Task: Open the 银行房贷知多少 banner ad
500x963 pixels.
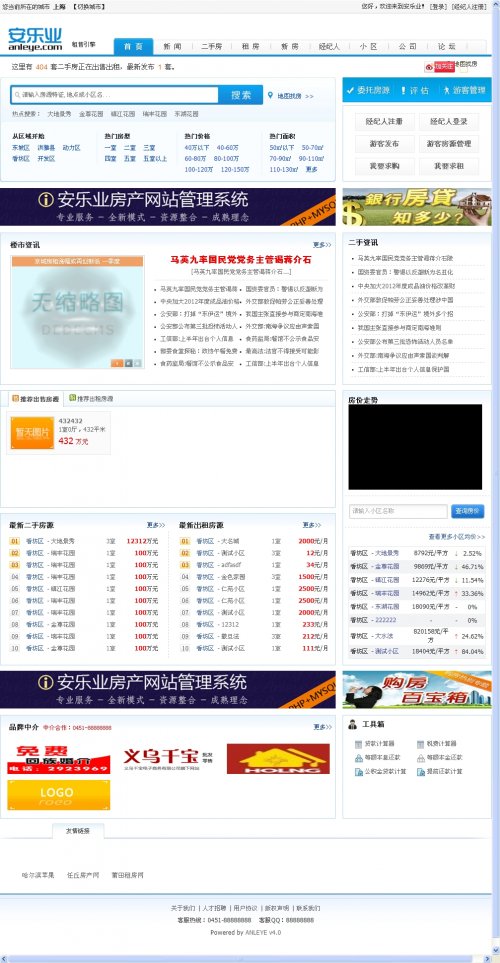Action: tap(417, 207)
